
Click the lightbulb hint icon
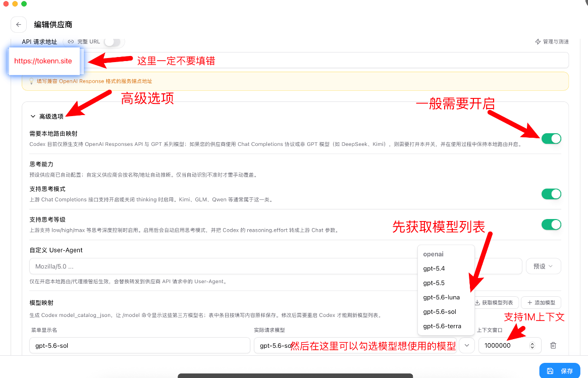[x=31, y=81]
